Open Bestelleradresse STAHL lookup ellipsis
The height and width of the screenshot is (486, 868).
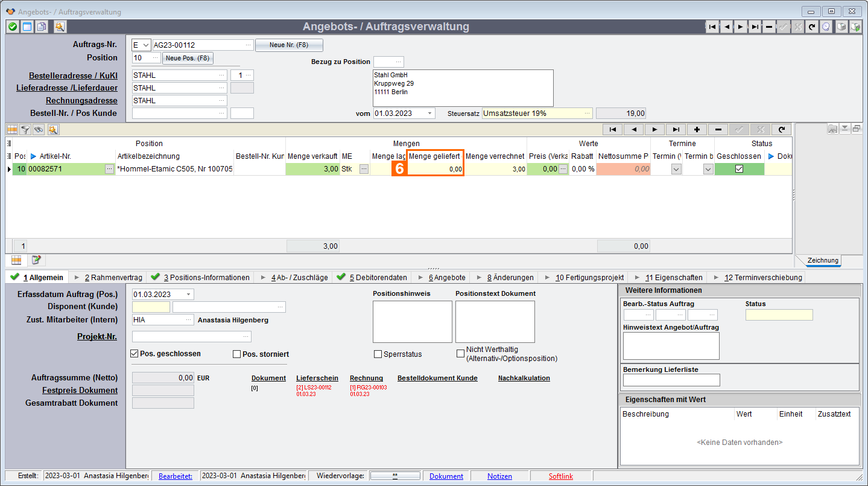[x=222, y=75]
